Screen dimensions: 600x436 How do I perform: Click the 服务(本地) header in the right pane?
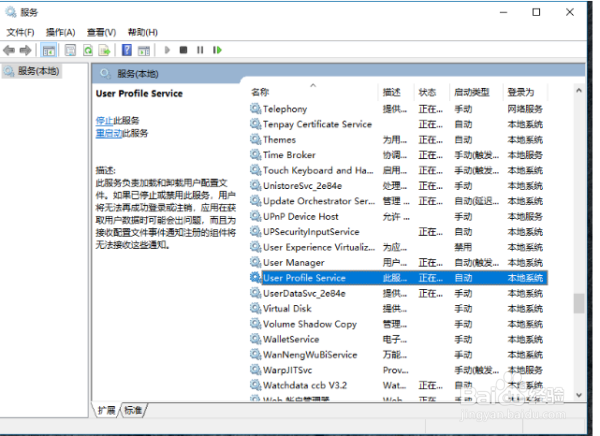(x=138, y=74)
